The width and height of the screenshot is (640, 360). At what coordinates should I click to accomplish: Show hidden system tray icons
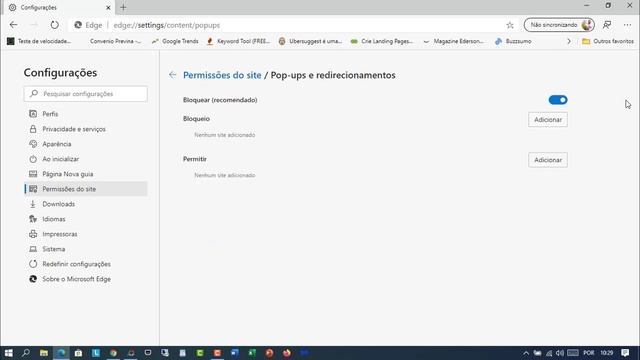[x=526, y=353]
